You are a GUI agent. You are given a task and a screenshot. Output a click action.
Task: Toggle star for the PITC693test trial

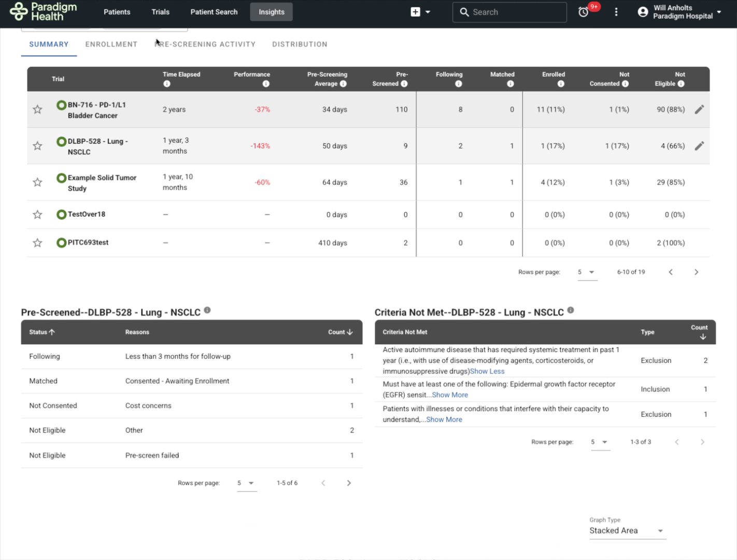(37, 243)
